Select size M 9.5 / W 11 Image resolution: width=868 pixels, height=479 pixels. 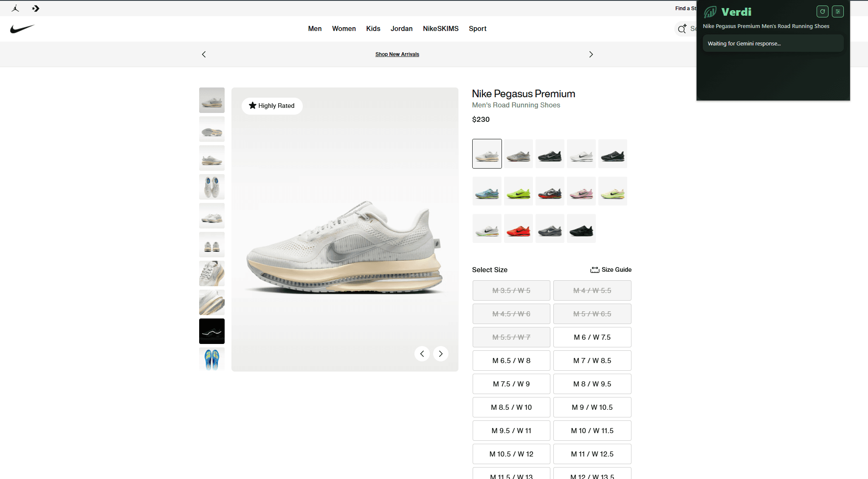click(x=511, y=431)
